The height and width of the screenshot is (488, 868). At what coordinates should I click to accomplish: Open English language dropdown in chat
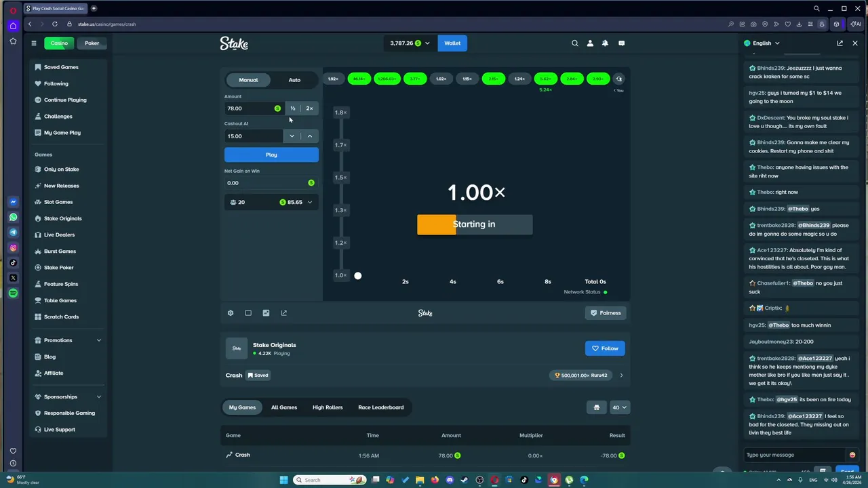pyautogui.click(x=762, y=43)
